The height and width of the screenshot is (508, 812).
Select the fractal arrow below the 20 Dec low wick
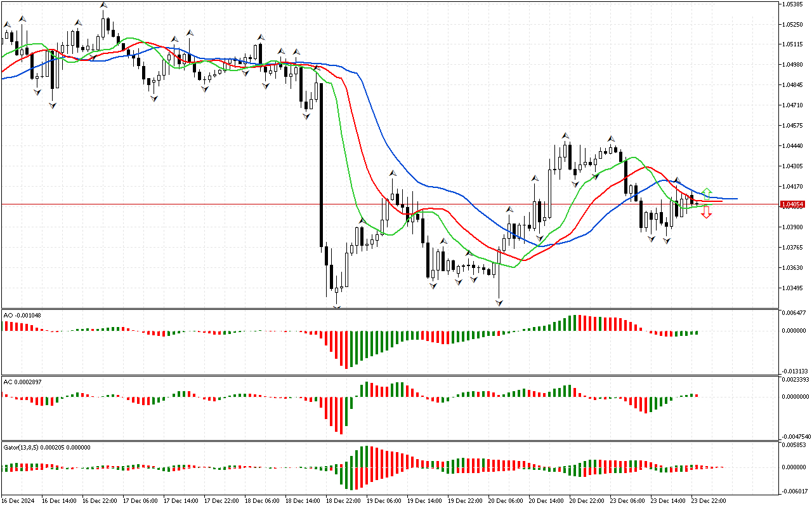pos(499,304)
